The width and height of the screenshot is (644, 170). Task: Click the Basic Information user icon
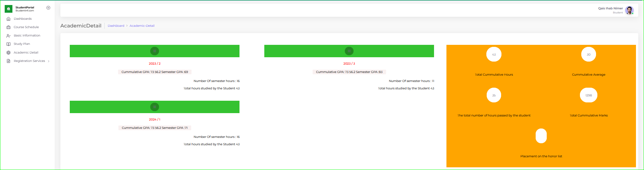[8, 36]
